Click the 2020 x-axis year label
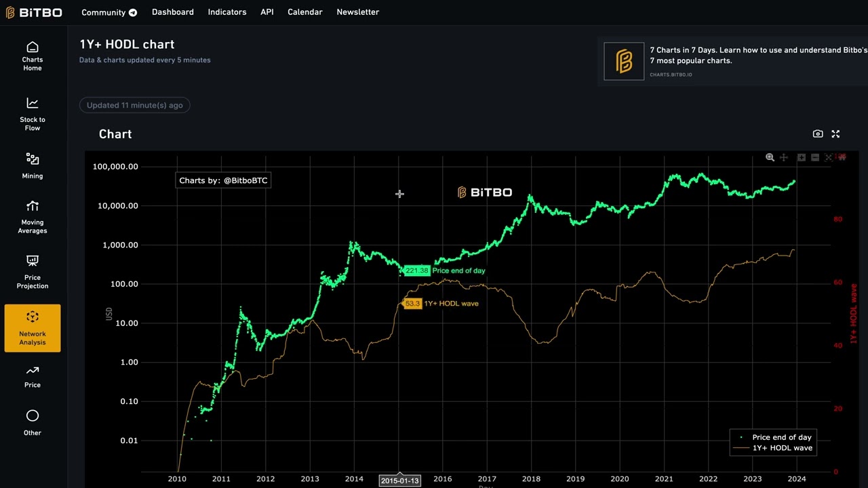 click(620, 479)
